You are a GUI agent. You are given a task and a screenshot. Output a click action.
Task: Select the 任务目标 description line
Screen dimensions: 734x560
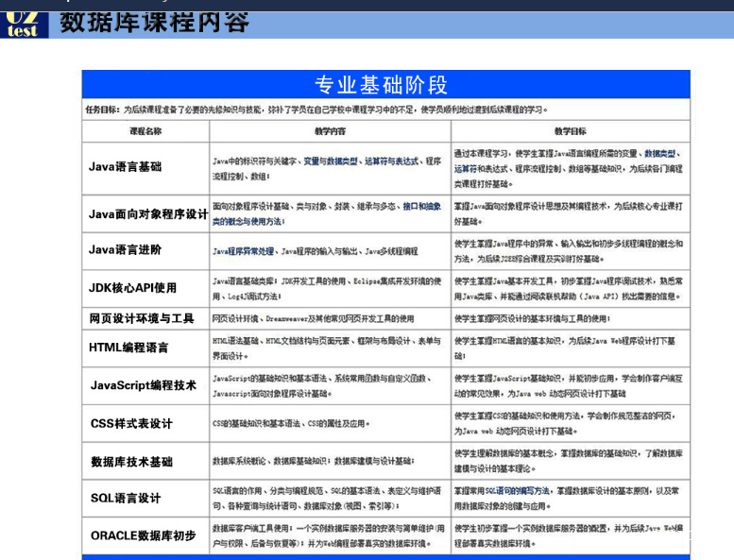tap(316, 110)
